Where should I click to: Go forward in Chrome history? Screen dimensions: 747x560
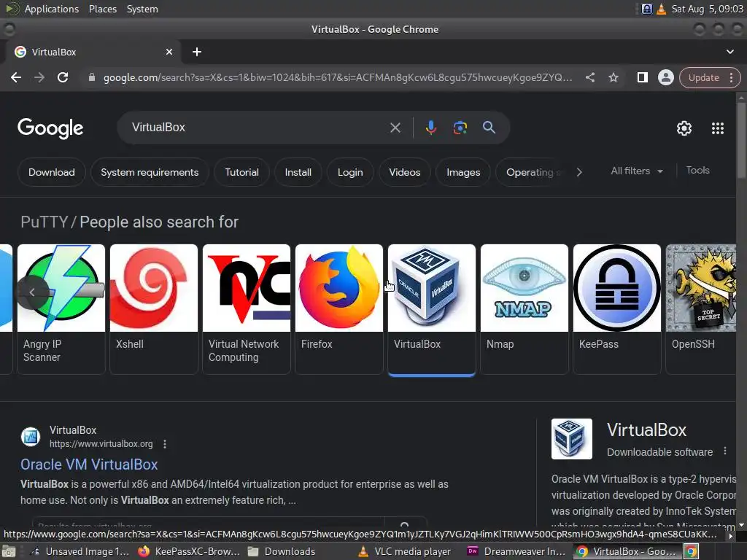[39, 77]
